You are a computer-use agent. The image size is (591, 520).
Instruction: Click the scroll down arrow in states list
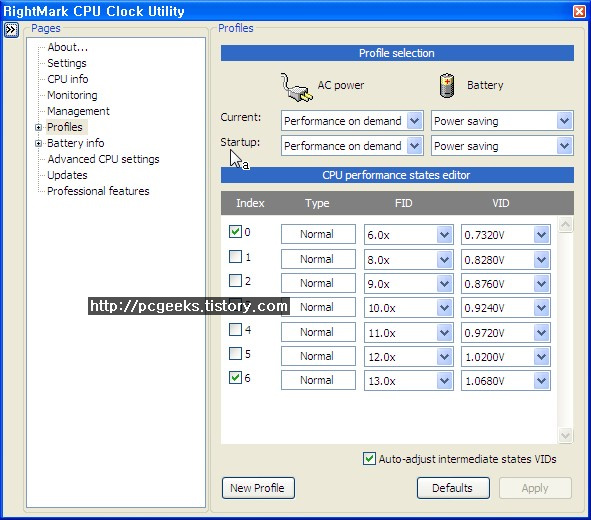coord(565,436)
